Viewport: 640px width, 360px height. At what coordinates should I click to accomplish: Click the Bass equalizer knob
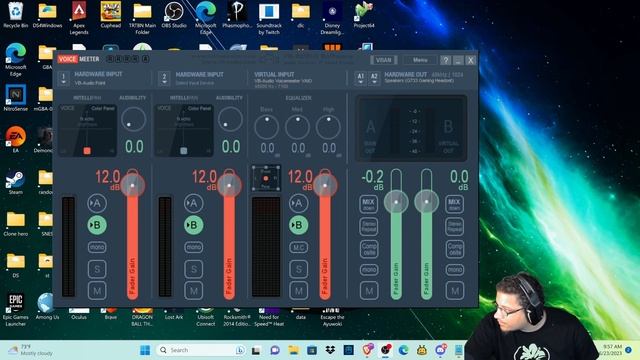pyautogui.click(x=267, y=127)
